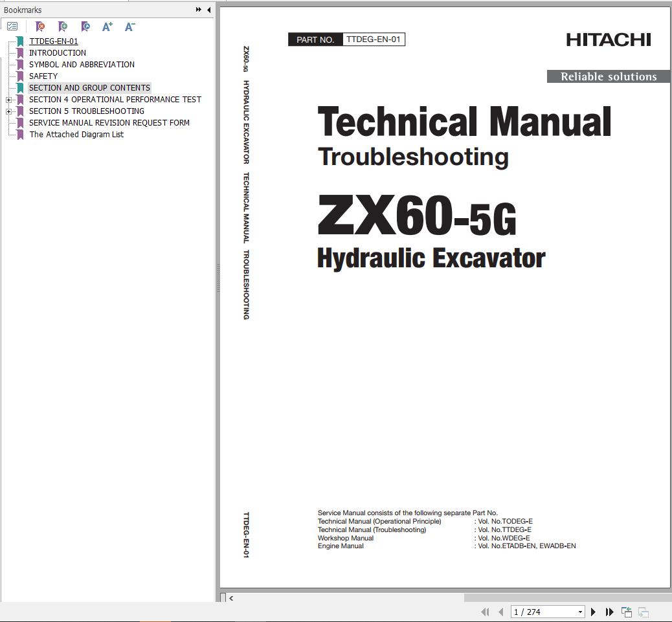Screen dimensions: 672x622
Task: Click the INTRODUCTION bookmark ribbon icon
Action: (20, 53)
